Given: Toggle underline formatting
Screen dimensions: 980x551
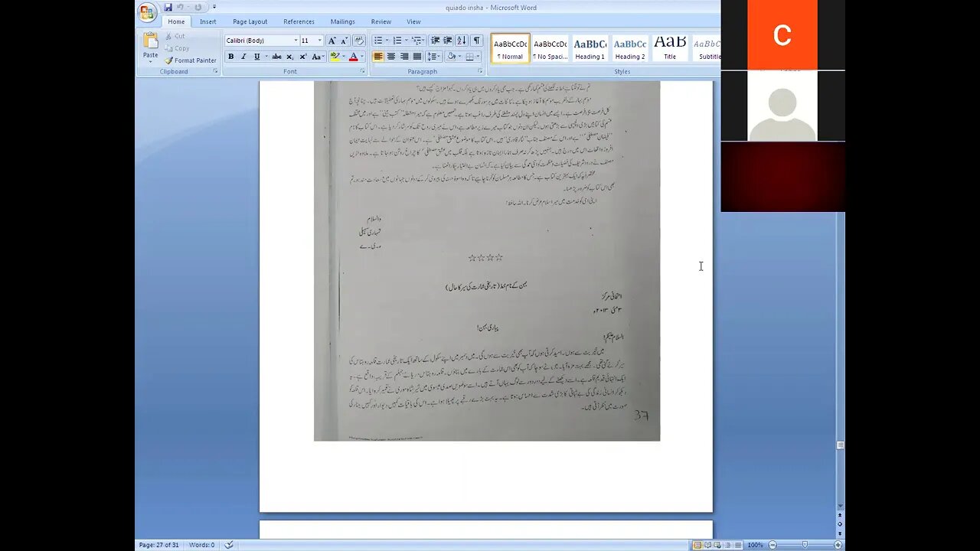Looking at the screenshot, I should [256, 57].
